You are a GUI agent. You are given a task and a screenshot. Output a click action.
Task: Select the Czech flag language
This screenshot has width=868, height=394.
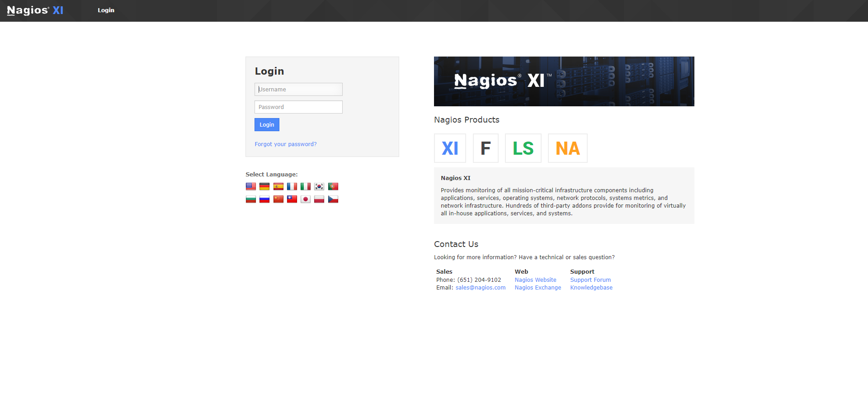point(333,199)
